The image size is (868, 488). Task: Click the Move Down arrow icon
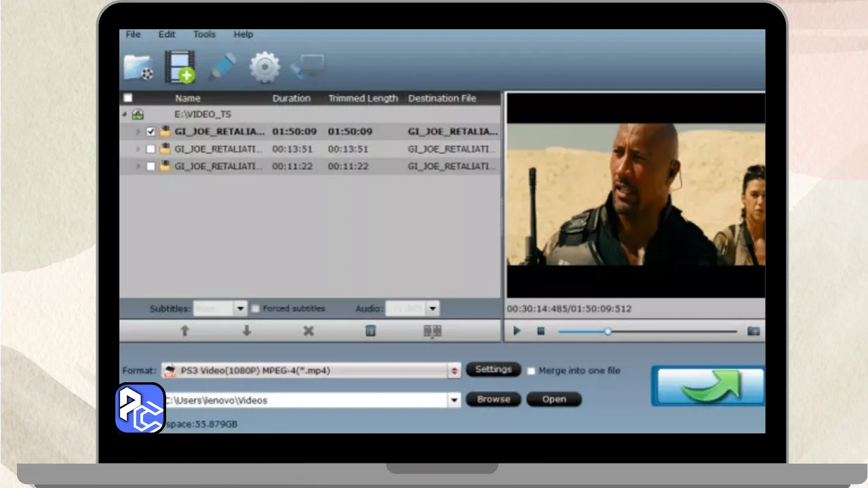247,331
